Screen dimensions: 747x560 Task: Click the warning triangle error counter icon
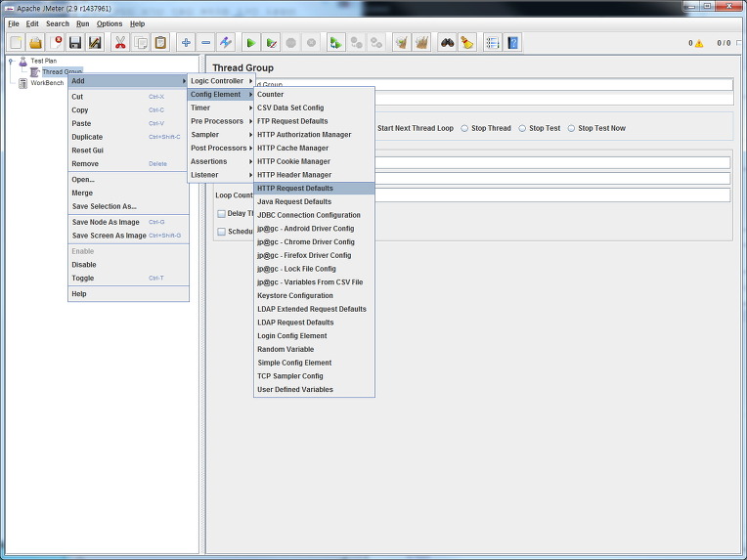point(699,43)
